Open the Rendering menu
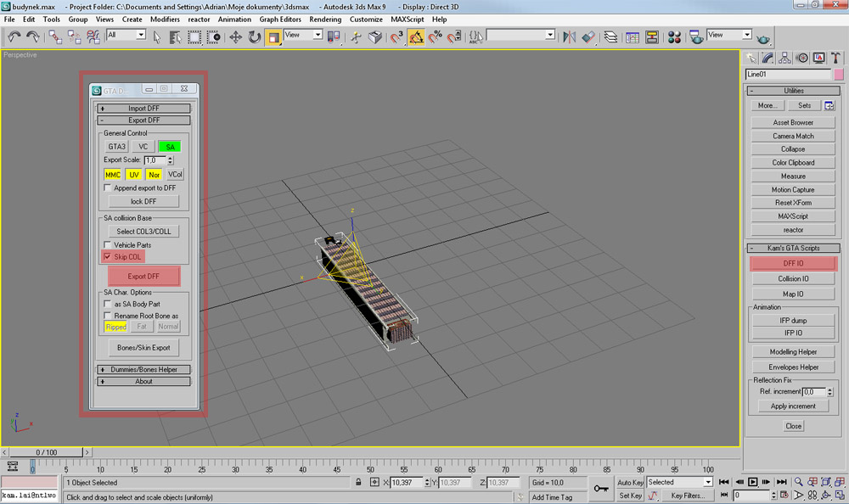 (325, 19)
